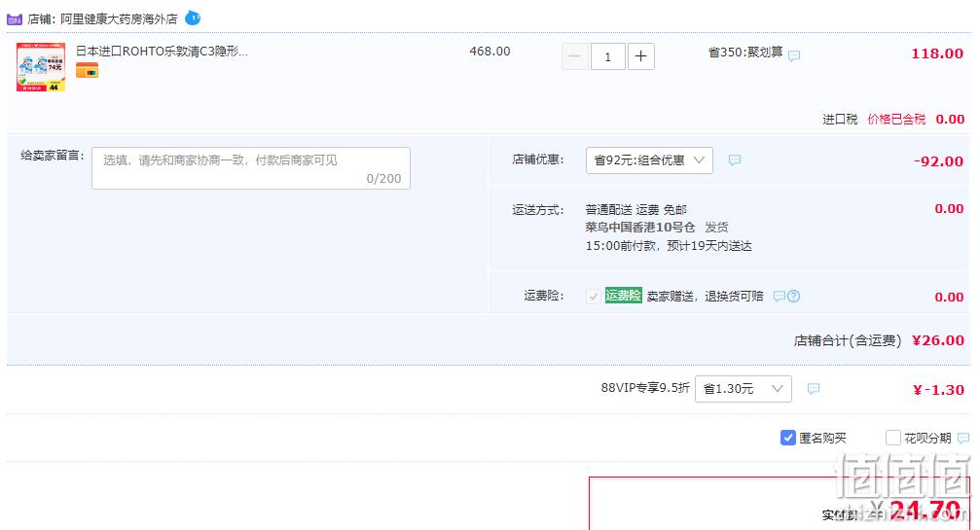Click the 价格已含税 import tax note
This screenshot has height=530, width=980.
click(896, 120)
